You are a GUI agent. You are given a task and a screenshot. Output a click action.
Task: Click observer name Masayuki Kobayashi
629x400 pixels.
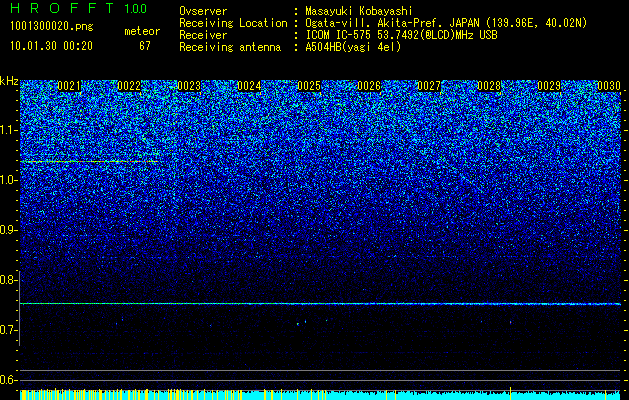[x=359, y=11]
